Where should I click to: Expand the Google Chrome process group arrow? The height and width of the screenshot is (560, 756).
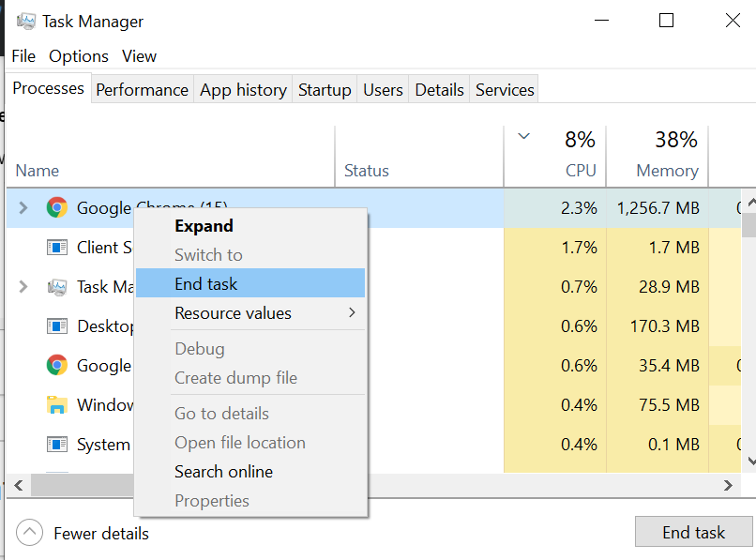tap(23, 208)
